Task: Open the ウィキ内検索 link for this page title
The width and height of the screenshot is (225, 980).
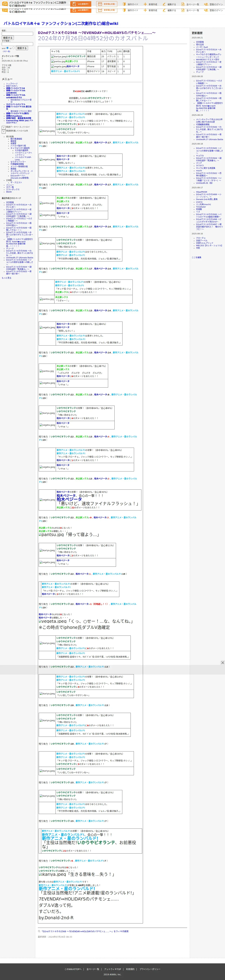Action: pyautogui.click(x=84, y=931)
